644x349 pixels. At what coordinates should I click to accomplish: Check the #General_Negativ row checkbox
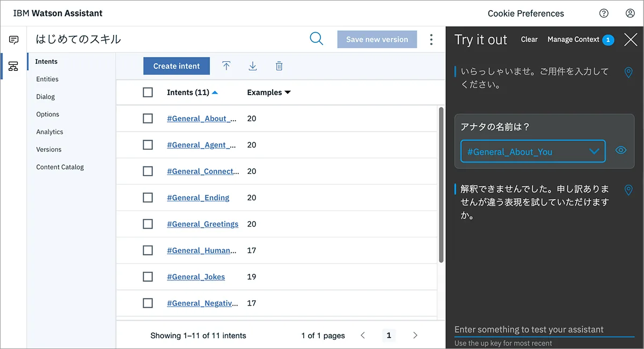click(x=148, y=303)
